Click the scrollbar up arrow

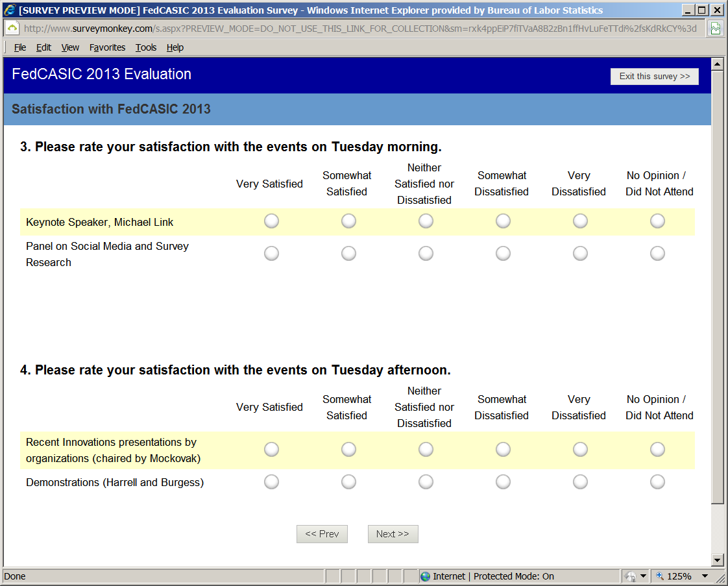coord(718,64)
